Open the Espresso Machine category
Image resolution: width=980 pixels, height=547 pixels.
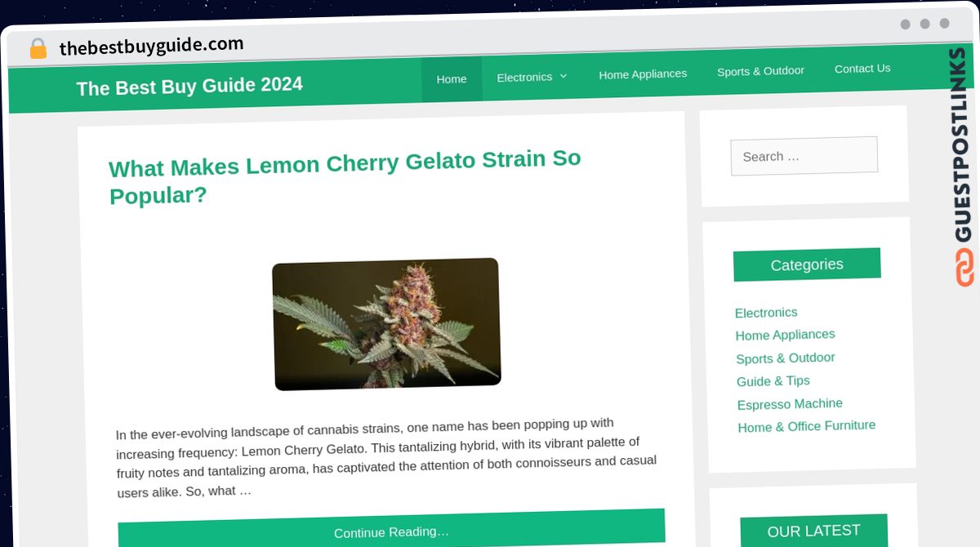tap(790, 404)
